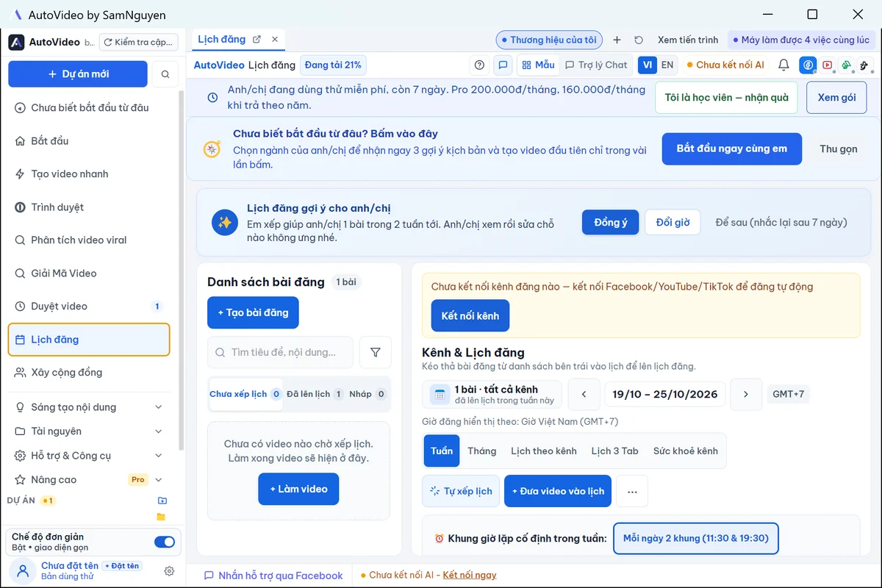Pop out the Lịch đăng tab window
This screenshot has width=882, height=588.
click(x=257, y=40)
